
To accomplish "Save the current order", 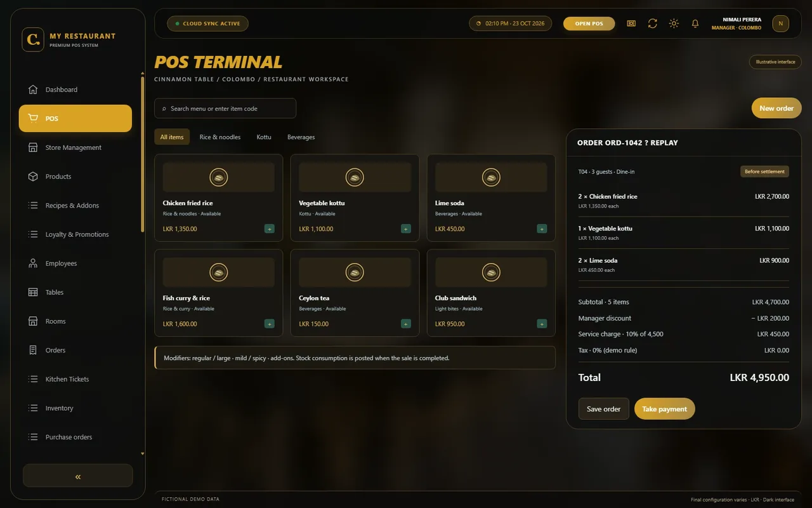I will coord(604,409).
